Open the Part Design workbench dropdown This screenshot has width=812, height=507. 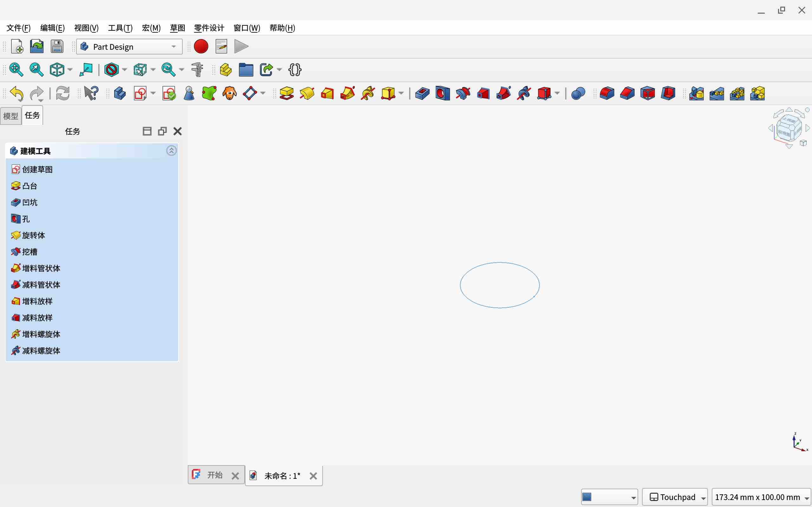click(x=129, y=47)
